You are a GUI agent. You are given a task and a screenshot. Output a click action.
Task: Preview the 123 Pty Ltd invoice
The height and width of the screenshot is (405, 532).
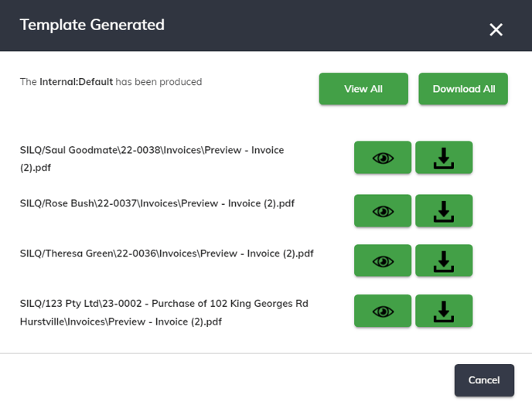coord(383,311)
